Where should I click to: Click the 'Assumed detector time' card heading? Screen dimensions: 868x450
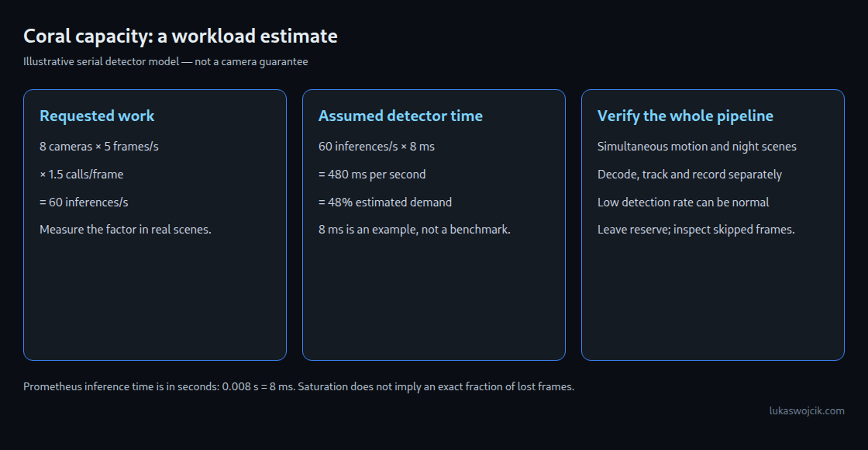401,116
